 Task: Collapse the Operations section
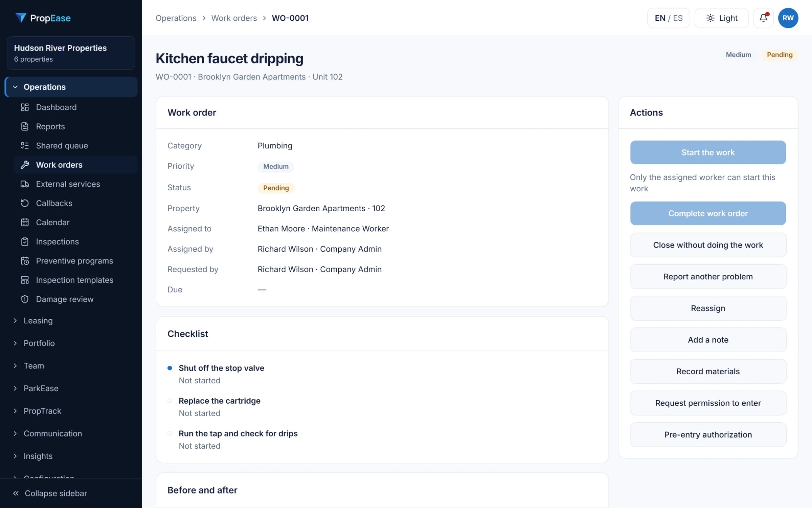(71, 87)
